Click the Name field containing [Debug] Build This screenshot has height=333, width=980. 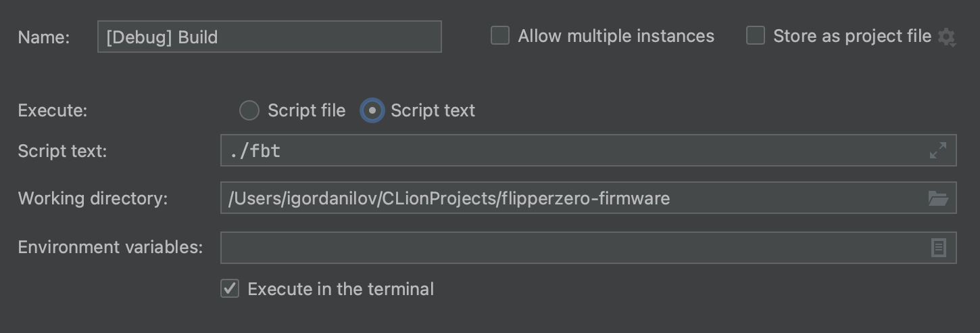tap(269, 37)
